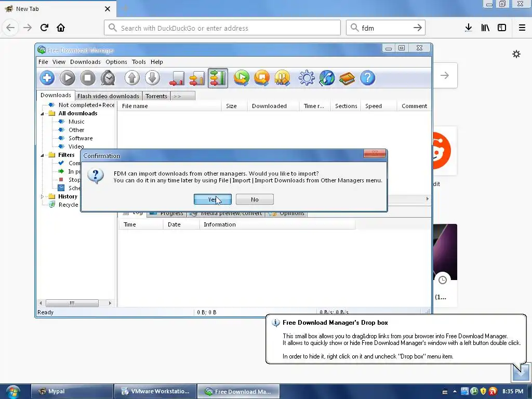The height and width of the screenshot is (399, 532).
Task: Select Not completed+Recent tree item
Action: 87,105
